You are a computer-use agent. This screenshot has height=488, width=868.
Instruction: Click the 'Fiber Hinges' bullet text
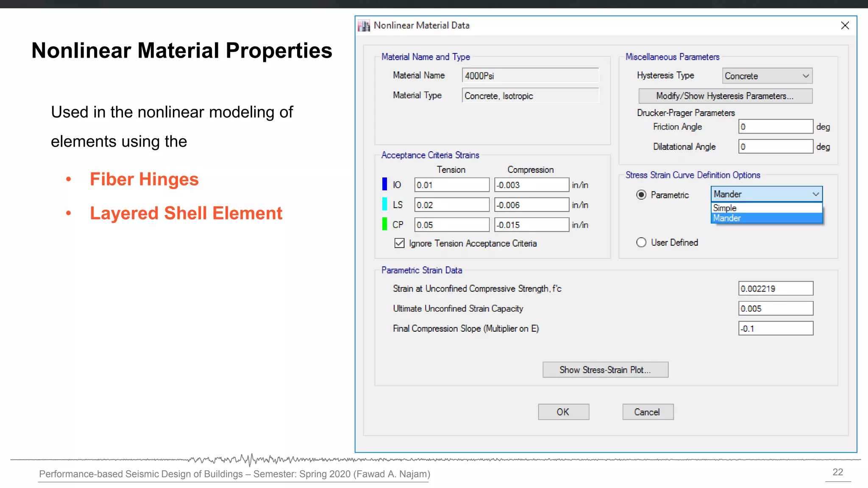coord(144,179)
